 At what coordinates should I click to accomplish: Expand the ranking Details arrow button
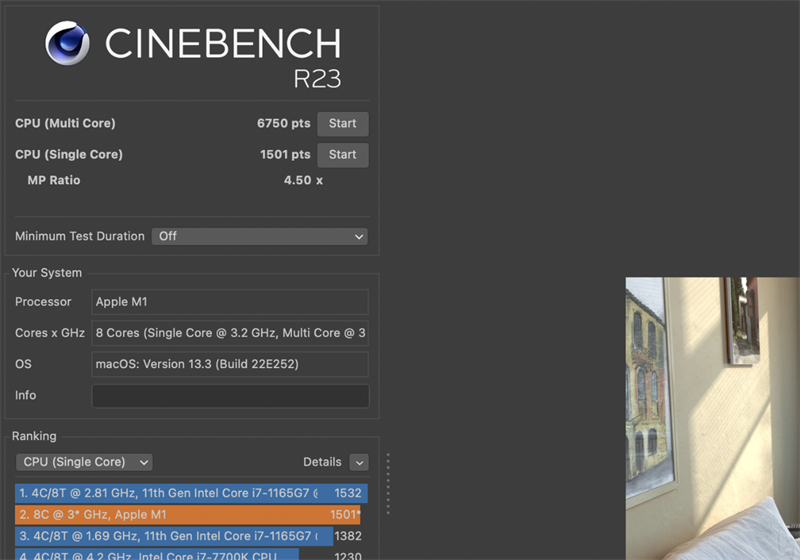pos(359,463)
